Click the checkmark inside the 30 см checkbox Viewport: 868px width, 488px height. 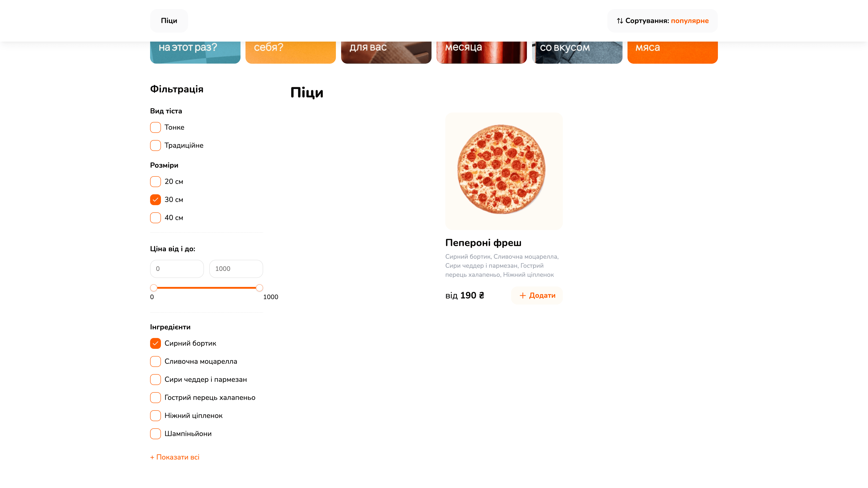(155, 199)
